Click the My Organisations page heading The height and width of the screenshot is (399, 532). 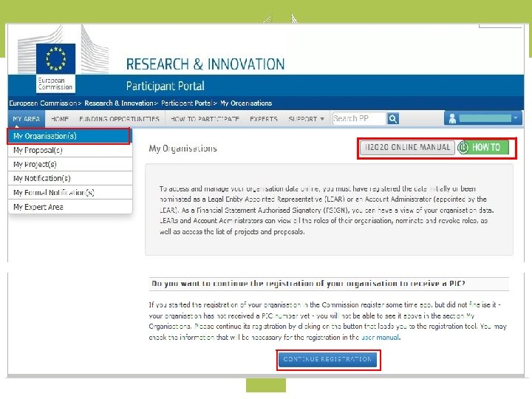[183, 149]
